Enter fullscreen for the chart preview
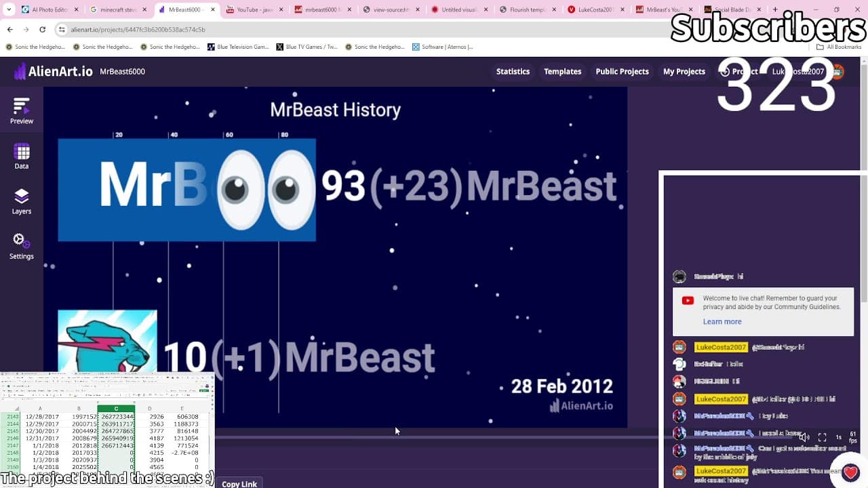868x488 pixels. pos(822,437)
